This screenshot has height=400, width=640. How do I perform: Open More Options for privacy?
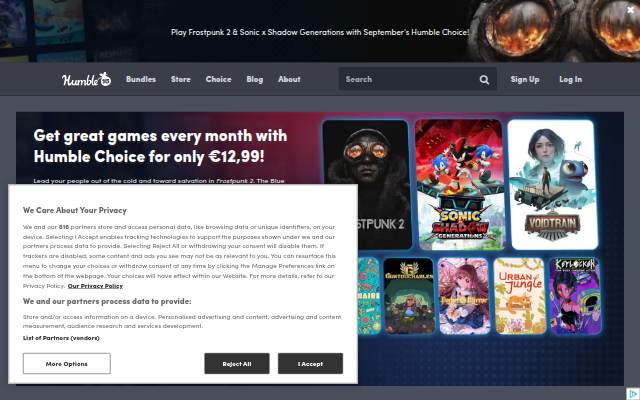pyautogui.click(x=67, y=364)
